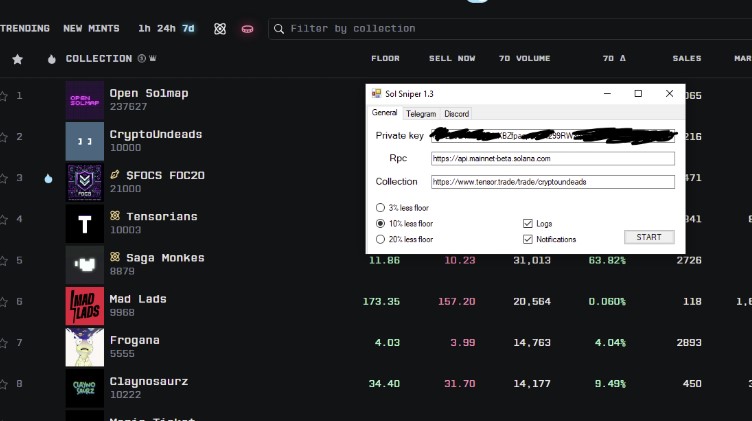Star the Frogana collection
Image resolution: width=752 pixels, height=421 pixels.
4,343
